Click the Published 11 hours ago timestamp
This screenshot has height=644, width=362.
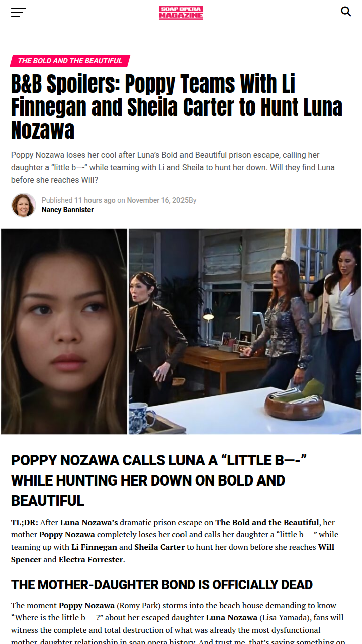(x=78, y=200)
